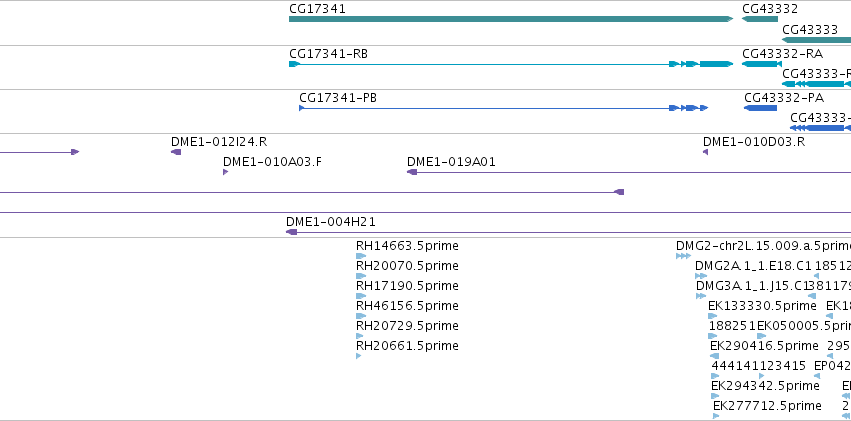This screenshot has height=421, width=851.
Task: Select the DME1-012I24.R arrow marker
Action: pos(176,152)
